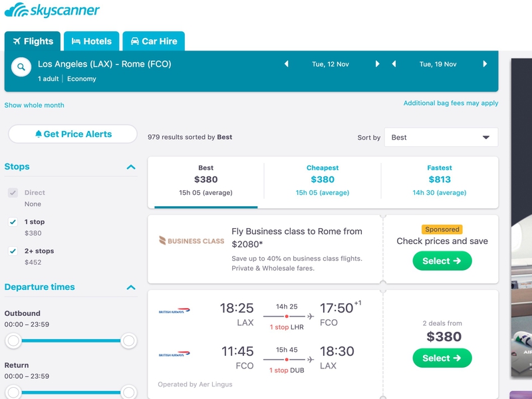The height and width of the screenshot is (399, 532).
Task: Switch to the Hotels tab
Action: click(92, 41)
